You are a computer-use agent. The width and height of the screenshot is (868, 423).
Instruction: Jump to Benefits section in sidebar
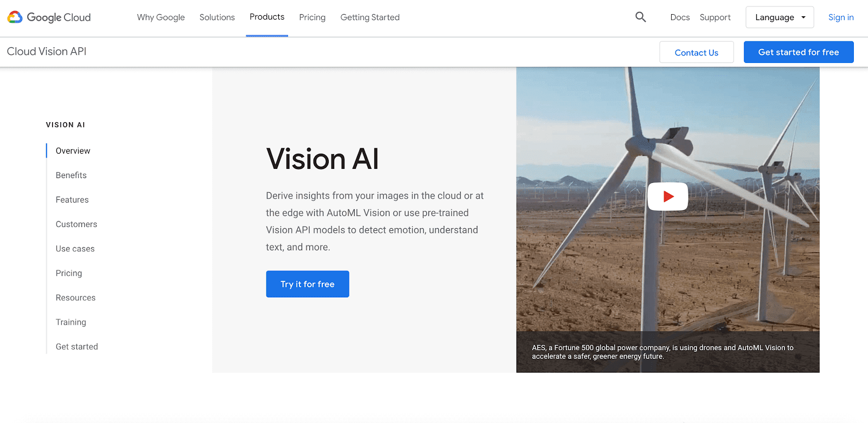(x=71, y=175)
